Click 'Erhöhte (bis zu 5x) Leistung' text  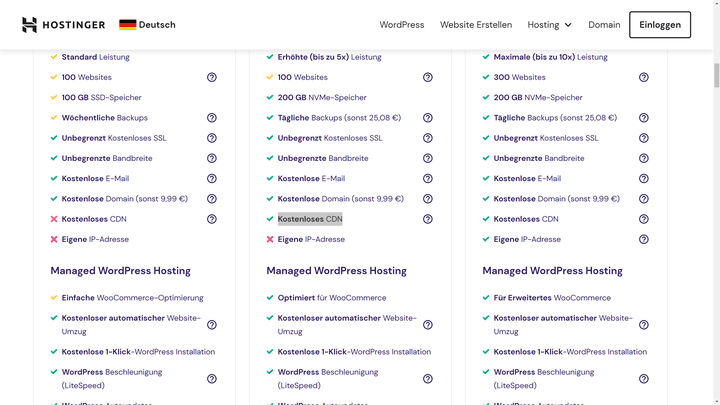click(330, 57)
